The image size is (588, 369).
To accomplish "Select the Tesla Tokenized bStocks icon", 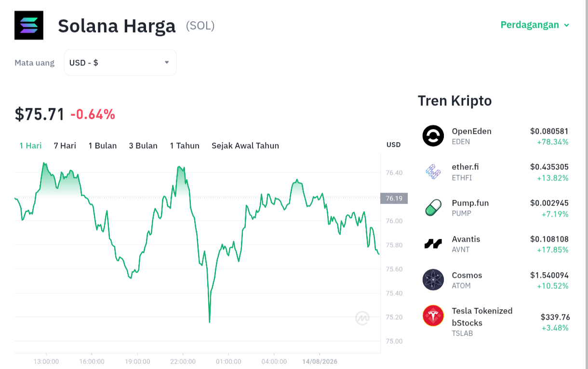I will coord(433,316).
